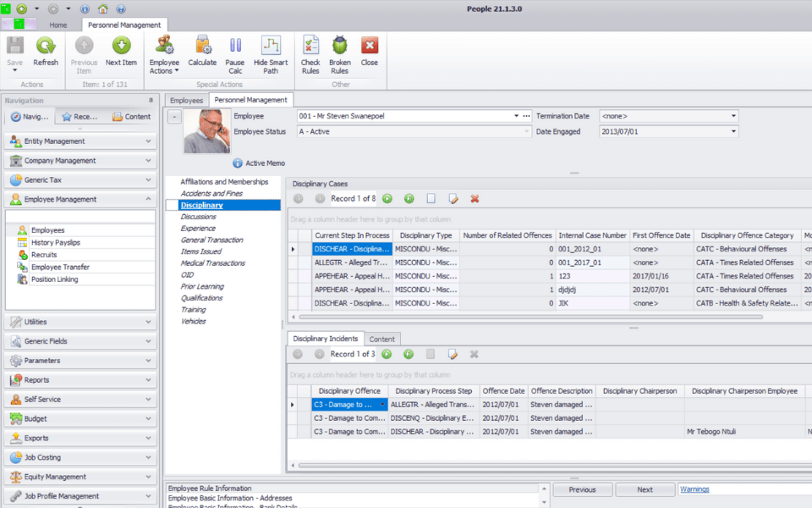Click the Warnings link at the bottom
Screen dimensions: 812x508
pos(694,489)
